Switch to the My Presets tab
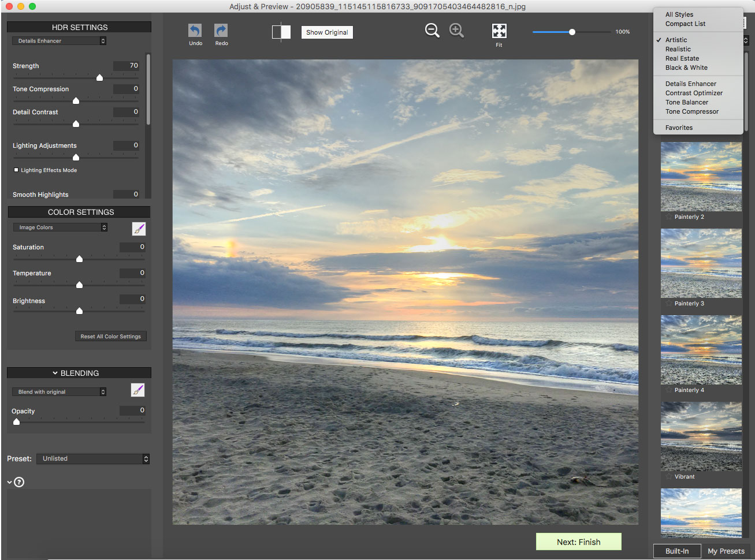 726,551
